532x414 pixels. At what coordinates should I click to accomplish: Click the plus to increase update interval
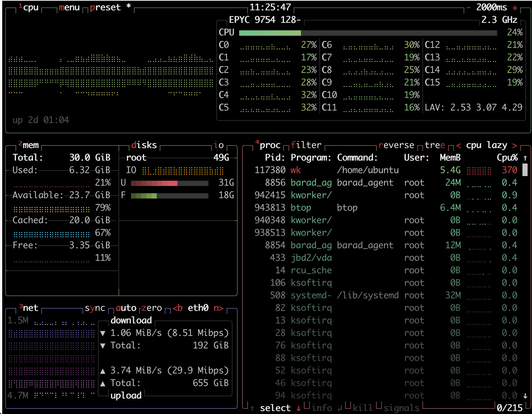click(515, 8)
